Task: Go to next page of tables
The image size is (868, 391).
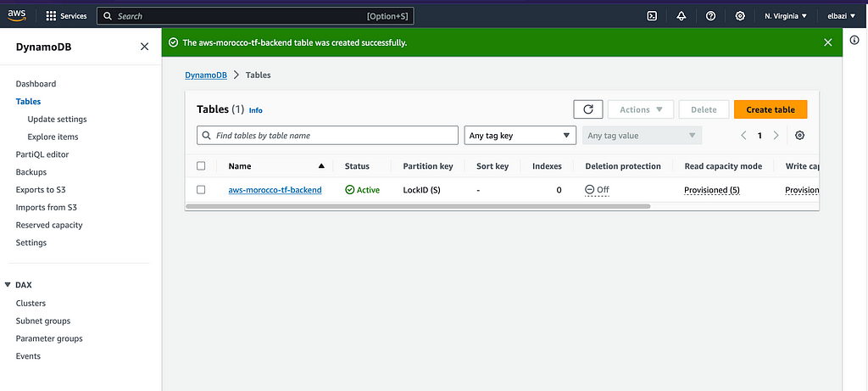Action: pyautogui.click(x=776, y=135)
